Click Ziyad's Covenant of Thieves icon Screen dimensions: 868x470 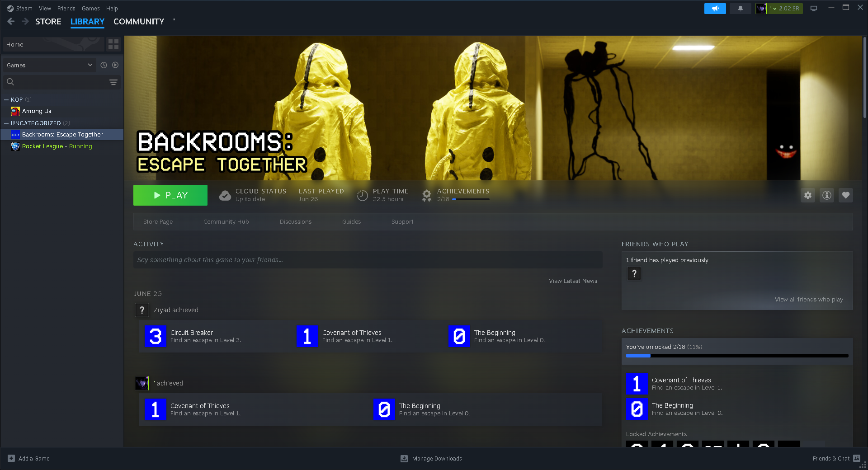pos(307,336)
